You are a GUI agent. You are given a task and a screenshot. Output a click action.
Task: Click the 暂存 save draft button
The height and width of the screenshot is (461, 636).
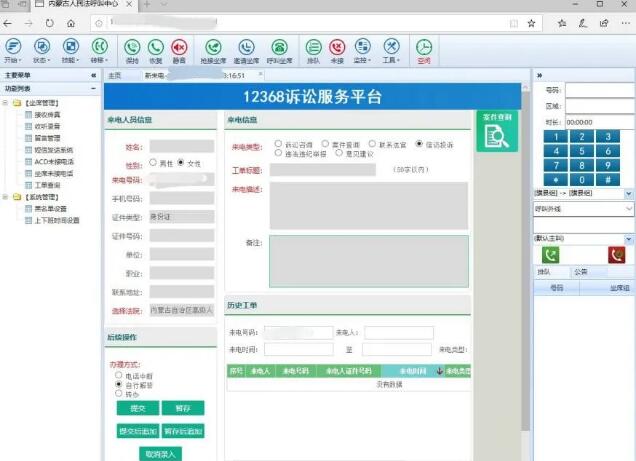coord(183,408)
